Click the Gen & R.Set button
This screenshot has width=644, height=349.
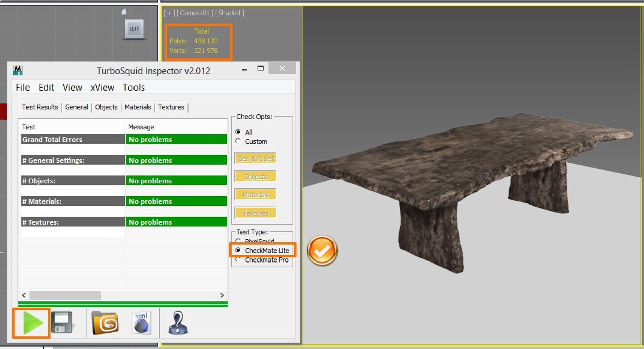[x=256, y=158]
